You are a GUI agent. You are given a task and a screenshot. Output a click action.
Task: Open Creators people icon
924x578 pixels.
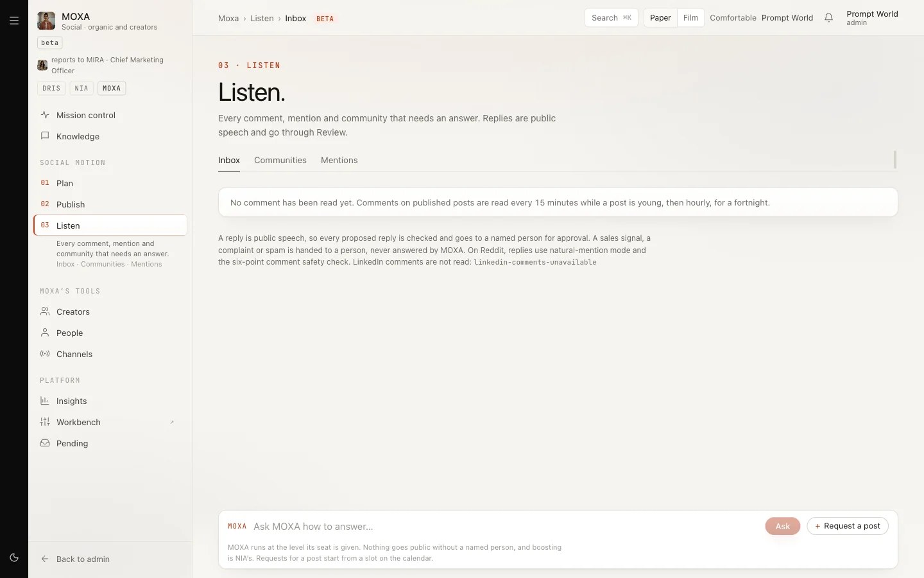coord(45,311)
